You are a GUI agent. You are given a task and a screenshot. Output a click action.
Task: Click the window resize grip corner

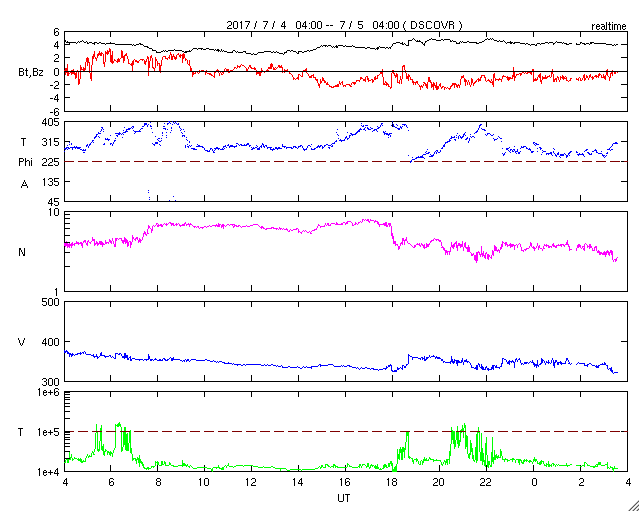pos(634,506)
